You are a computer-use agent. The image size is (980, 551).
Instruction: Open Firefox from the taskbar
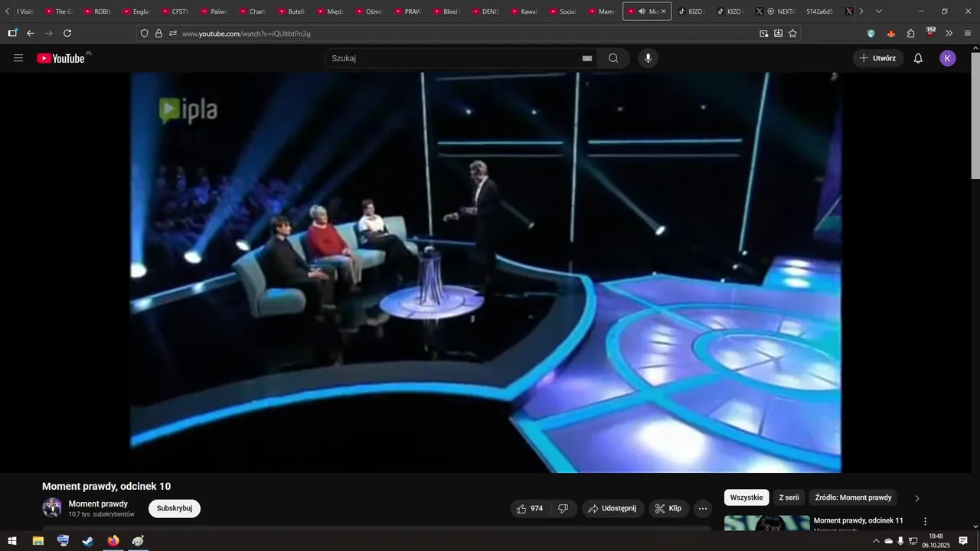(113, 541)
